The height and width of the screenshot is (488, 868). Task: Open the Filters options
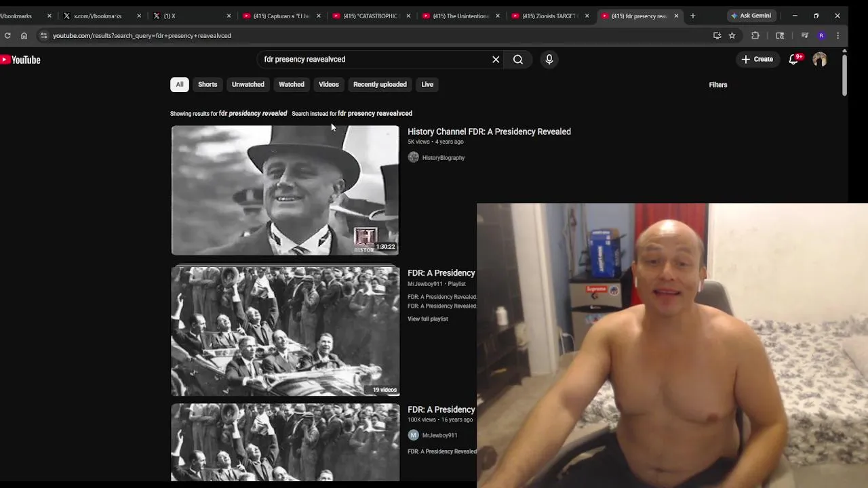[718, 85]
